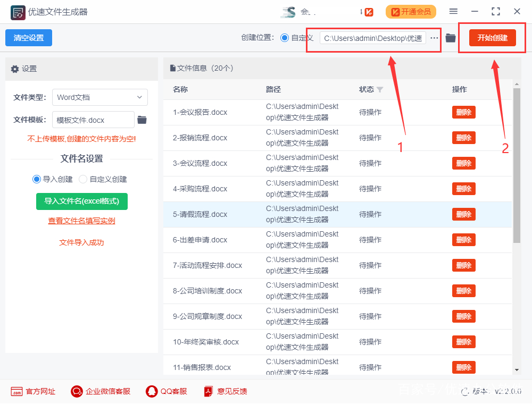Delete the 4-采购流程.docx row
Image resolution: width=532 pixels, height=404 pixels.
tap(464, 189)
